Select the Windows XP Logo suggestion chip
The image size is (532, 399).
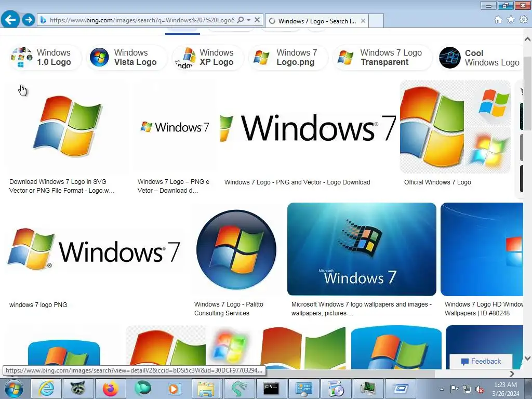(208, 58)
